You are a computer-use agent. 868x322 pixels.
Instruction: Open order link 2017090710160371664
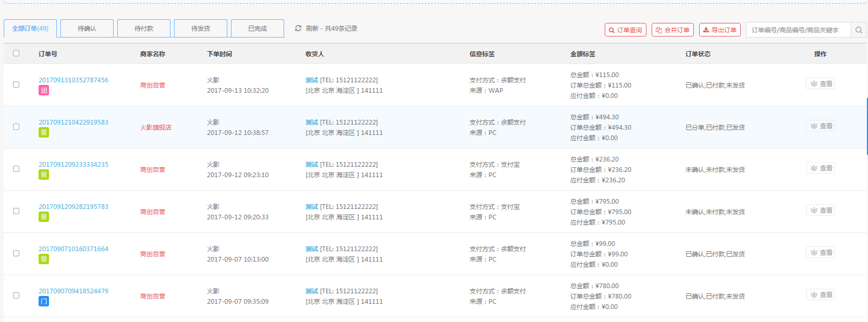[x=74, y=249]
